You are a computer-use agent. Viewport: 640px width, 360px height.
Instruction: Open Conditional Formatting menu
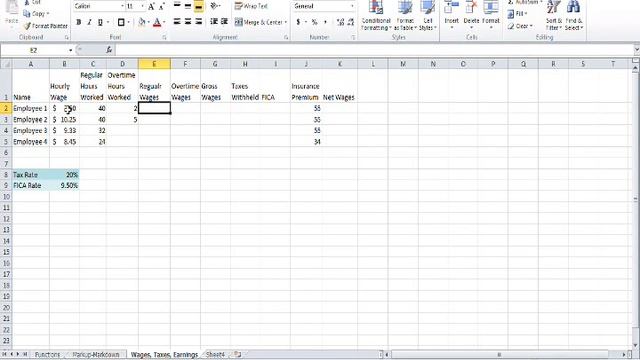pyautogui.click(x=376, y=16)
